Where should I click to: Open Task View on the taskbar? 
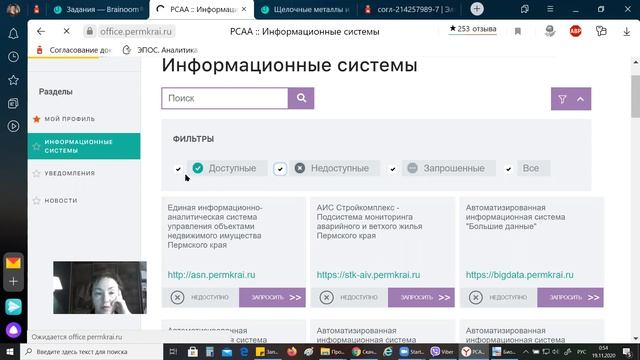point(173,351)
